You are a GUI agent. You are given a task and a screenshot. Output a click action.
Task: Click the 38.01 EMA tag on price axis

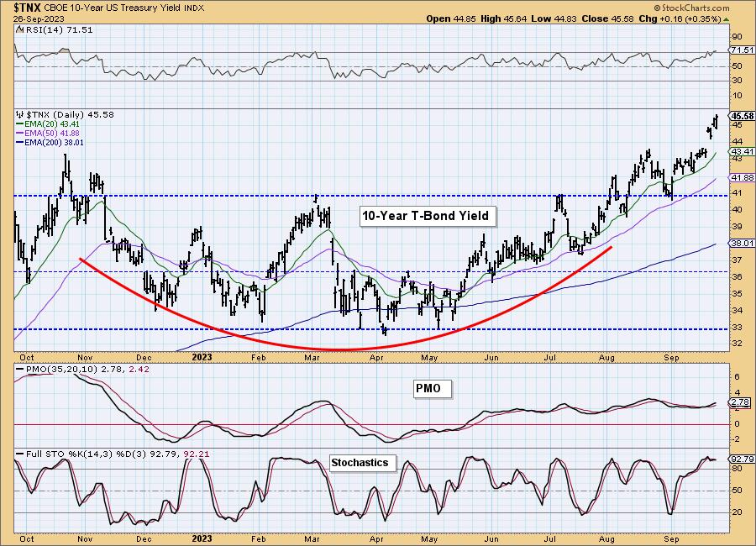tap(743, 243)
